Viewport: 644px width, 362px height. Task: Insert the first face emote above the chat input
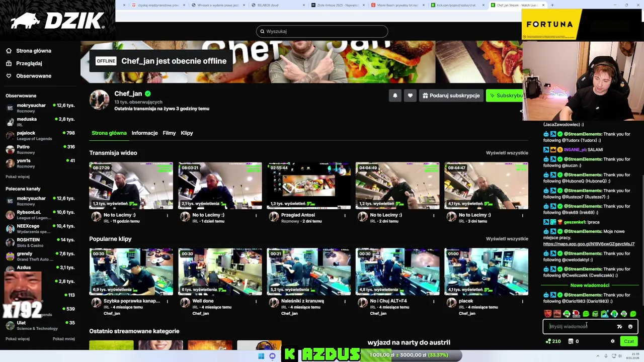548,314
